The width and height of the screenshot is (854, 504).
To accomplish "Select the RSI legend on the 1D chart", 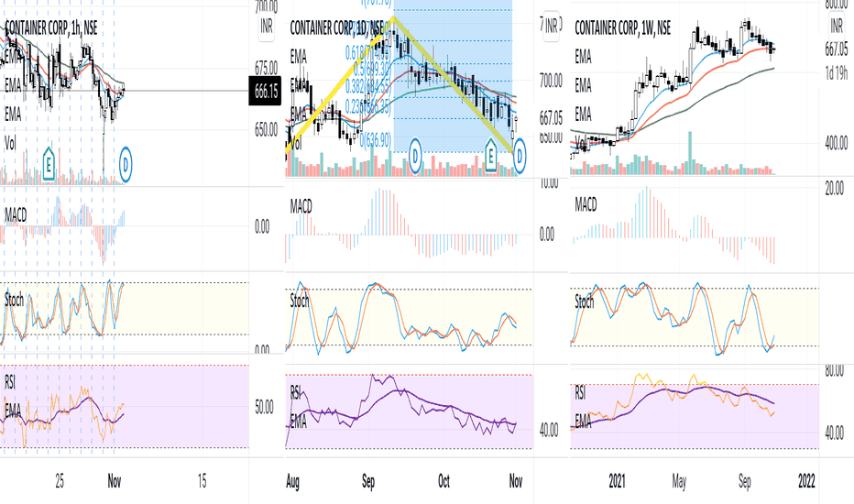I will pyautogui.click(x=296, y=393).
